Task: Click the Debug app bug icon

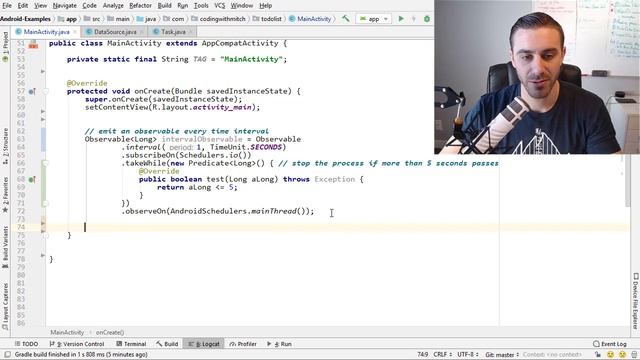Action: [427, 19]
